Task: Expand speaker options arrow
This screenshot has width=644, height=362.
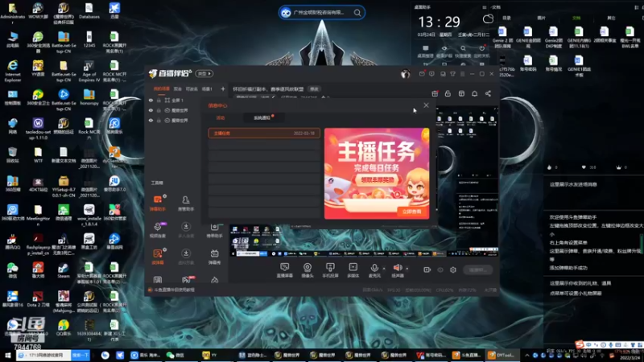Action: pyautogui.click(x=407, y=269)
